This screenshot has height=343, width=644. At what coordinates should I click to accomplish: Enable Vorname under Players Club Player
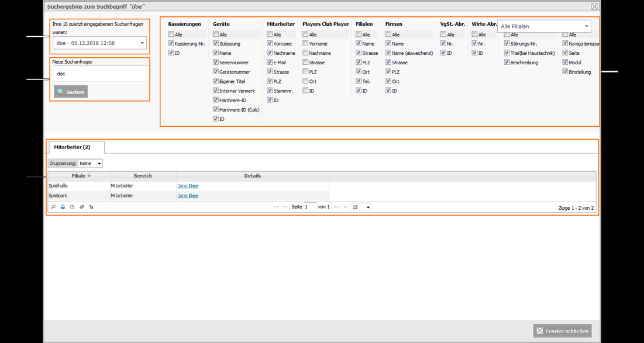click(x=305, y=43)
